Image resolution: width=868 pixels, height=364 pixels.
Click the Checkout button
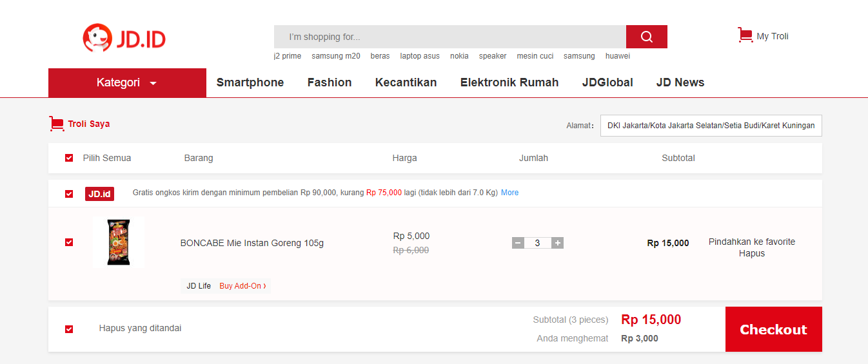(x=774, y=329)
